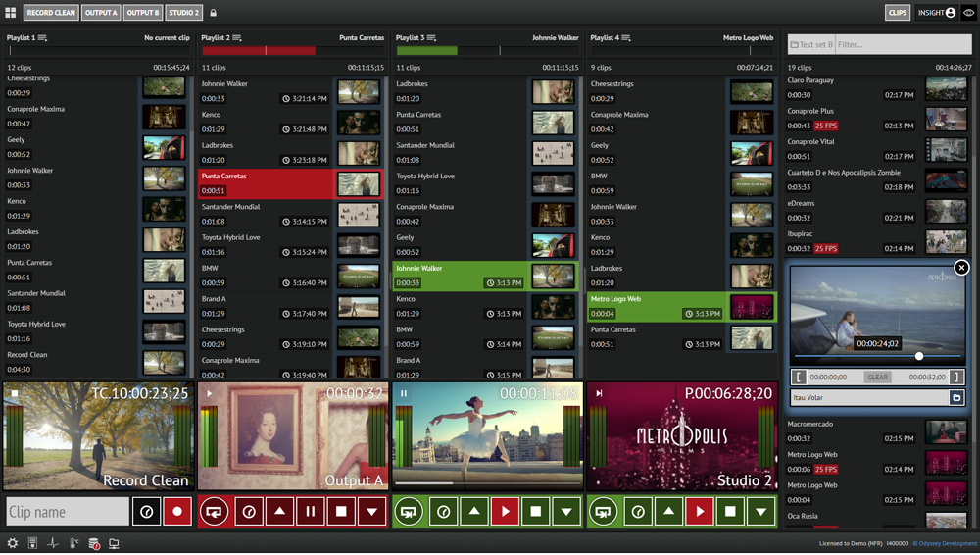
Task: Toggle the round mode button in Playlist 3 controls
Action: 408,512
